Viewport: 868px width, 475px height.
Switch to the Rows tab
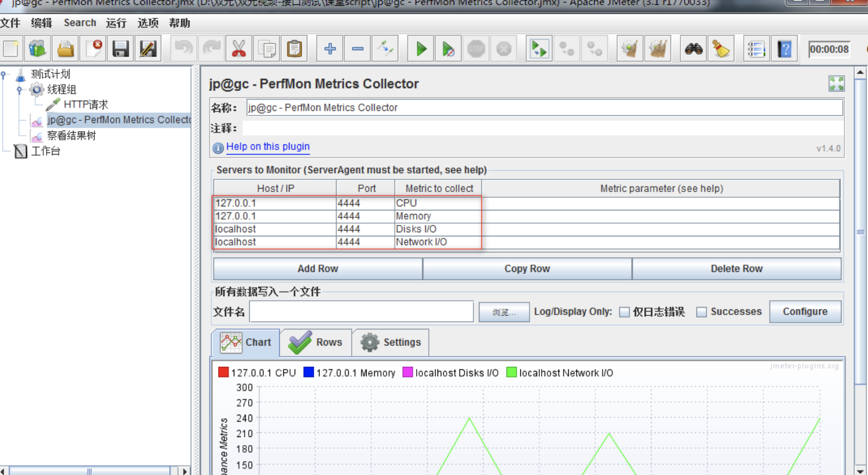tap(316, 342)
